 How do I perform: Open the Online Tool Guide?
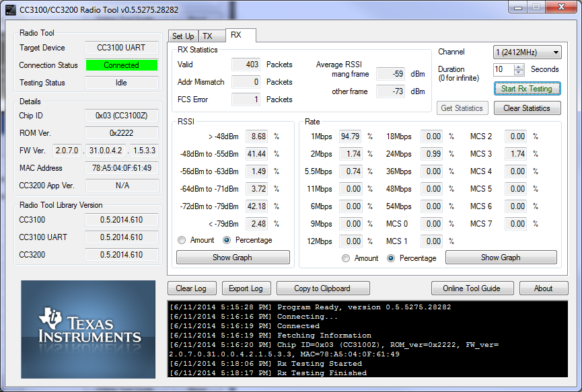(472, 288)
